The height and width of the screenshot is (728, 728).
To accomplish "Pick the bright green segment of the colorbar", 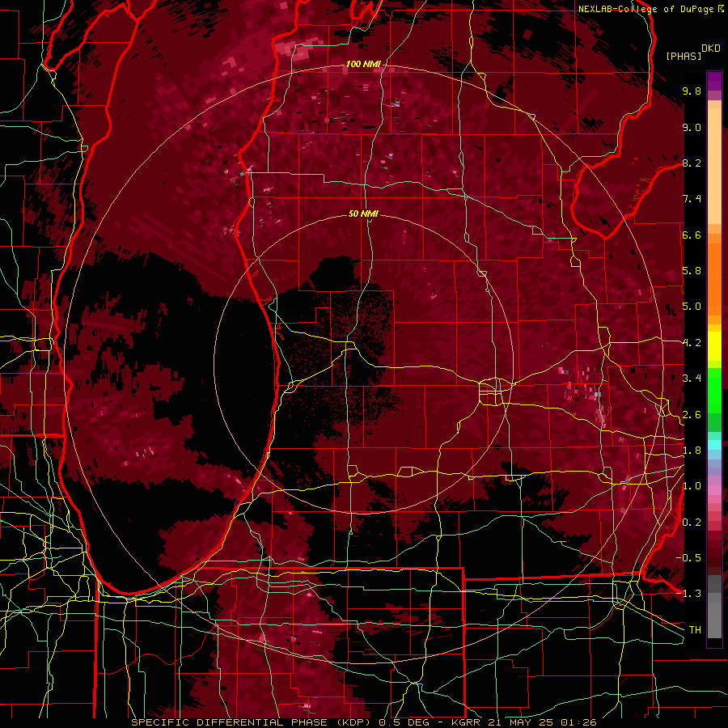I will pyautogui.click(x=714, y=390).
